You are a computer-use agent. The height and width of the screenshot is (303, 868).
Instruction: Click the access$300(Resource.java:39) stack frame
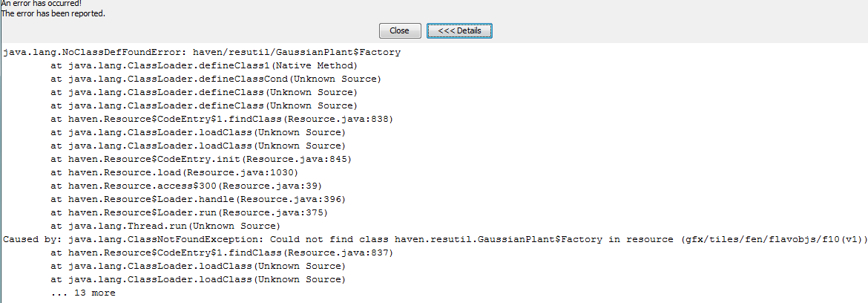click(x=186, y=186)
